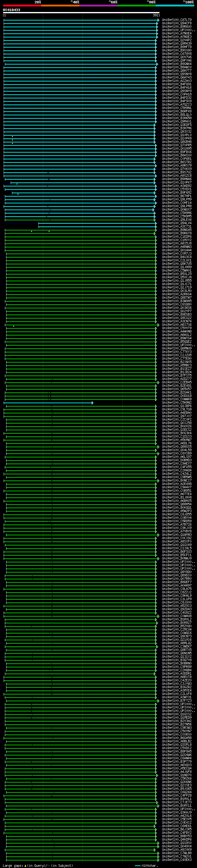197x868 pixels.
Task: Click the green ~80% identity legend segment
Action: pyautogui.click(x=137, y=6)
